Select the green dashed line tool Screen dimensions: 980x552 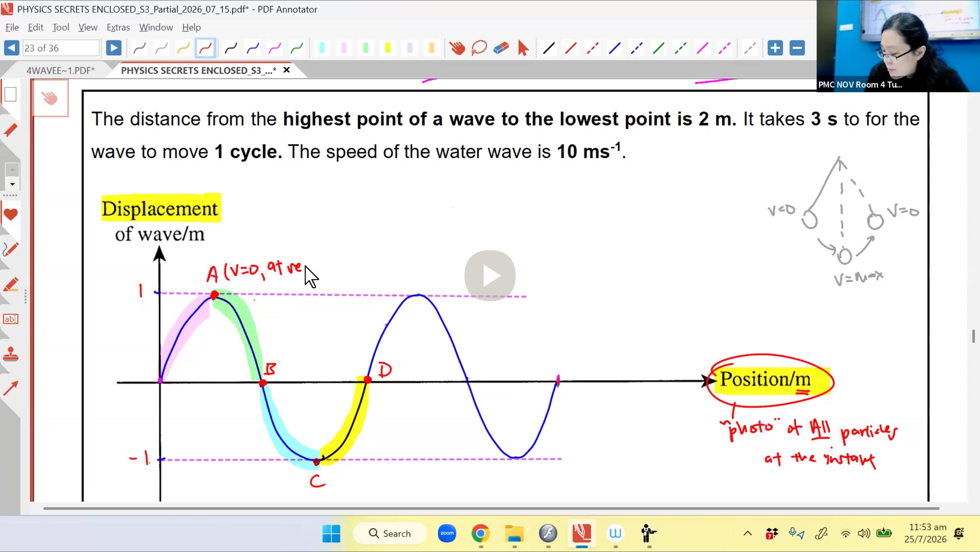[x=681, y=48]
